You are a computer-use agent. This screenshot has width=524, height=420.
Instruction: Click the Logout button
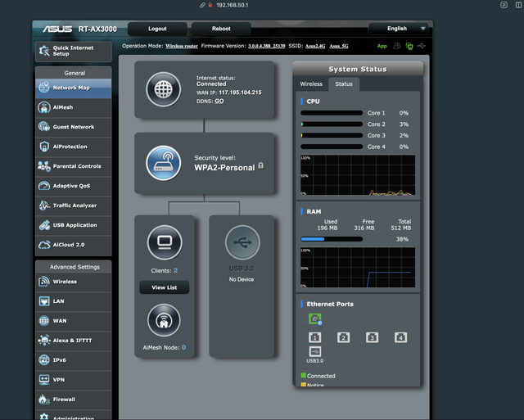pos(157,29)
